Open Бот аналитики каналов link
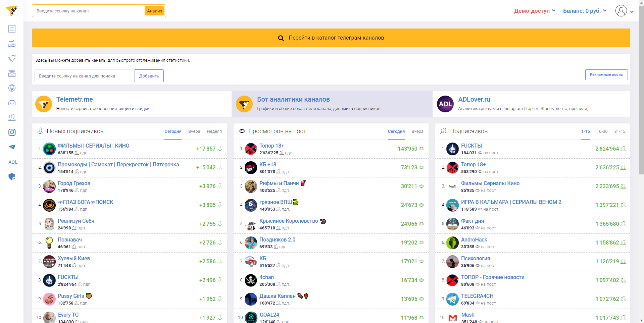The image size is (644, 323). tap(293, 99)
